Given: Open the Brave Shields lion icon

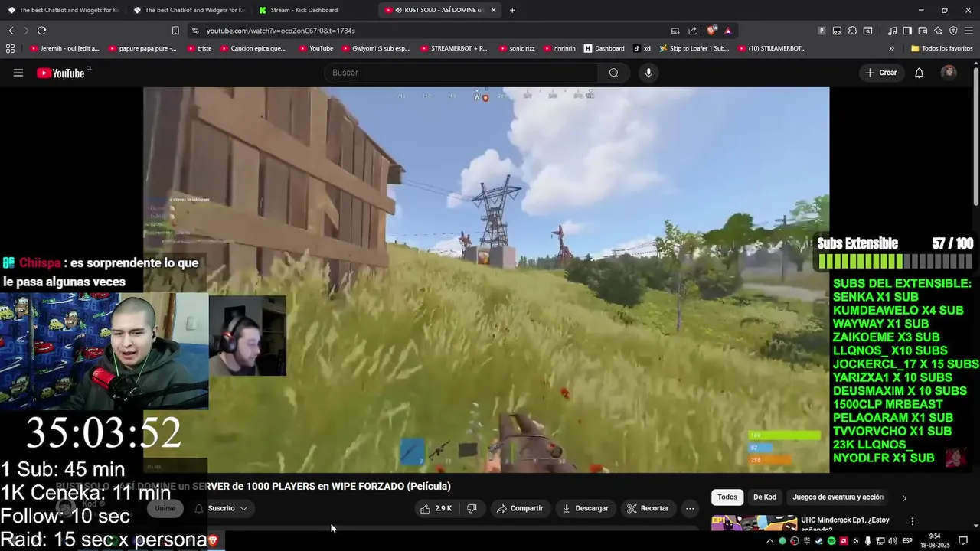Looking at the screenshot, I should pos(711,31).
